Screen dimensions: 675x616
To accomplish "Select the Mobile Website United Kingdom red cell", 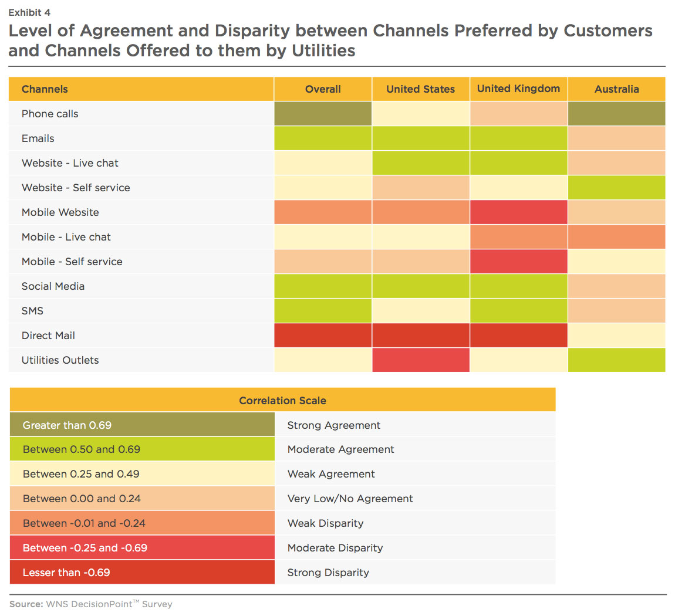I will tap(519, 212).
